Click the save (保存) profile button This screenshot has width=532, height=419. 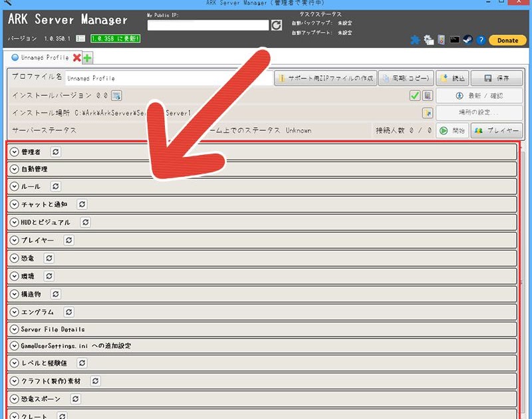(496, 78)
